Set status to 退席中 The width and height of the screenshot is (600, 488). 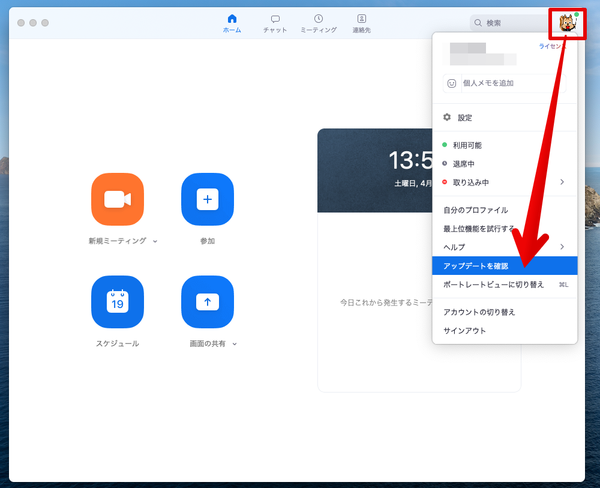tap(463, 163)
